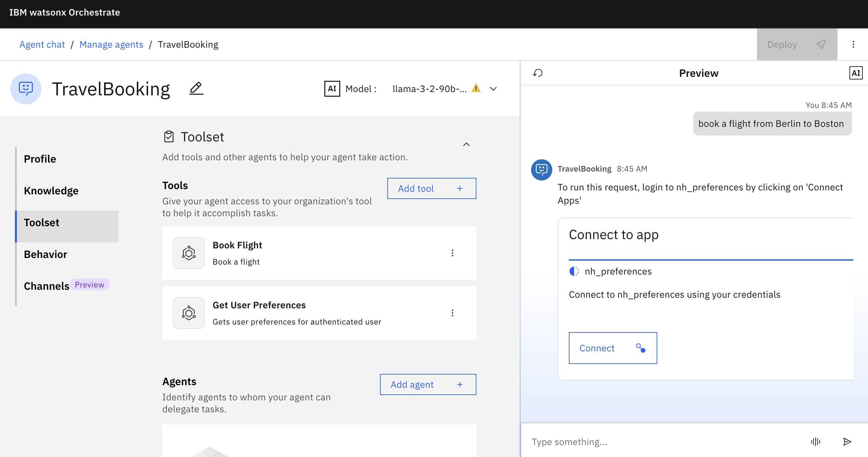This screenshot has width=868, height=457.
Task: Expand the llama model selection dropdown
Action: pos(493,89)
